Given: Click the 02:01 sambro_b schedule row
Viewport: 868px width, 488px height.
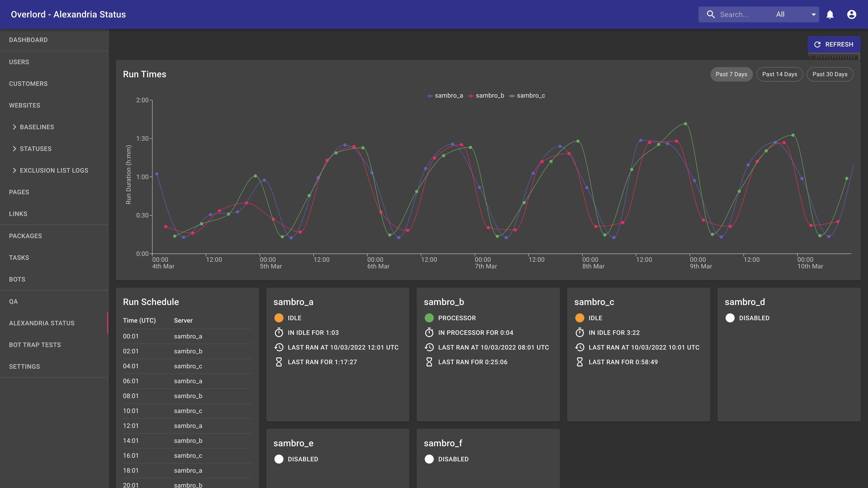Looking at the screenshot, I should click(x=187, y=351).
